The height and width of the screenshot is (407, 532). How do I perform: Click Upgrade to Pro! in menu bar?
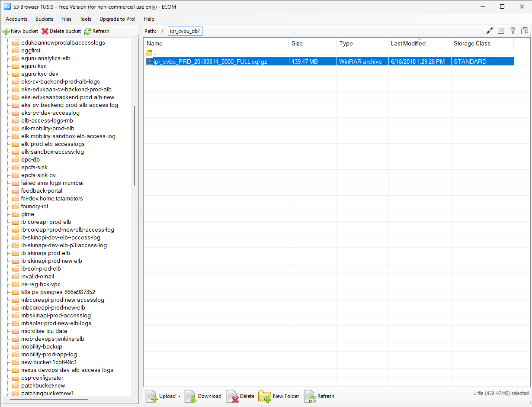click(117, 19)
